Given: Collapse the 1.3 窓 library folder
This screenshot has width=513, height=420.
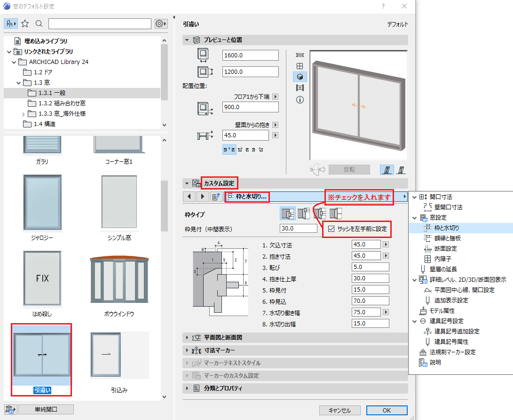Looking at the screenshot, I should 19,83.
